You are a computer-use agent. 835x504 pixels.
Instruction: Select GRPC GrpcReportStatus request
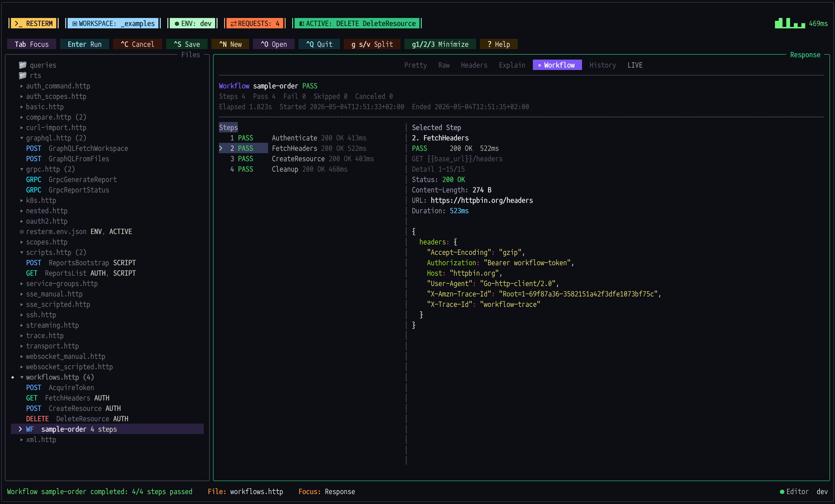click(67, 190)
